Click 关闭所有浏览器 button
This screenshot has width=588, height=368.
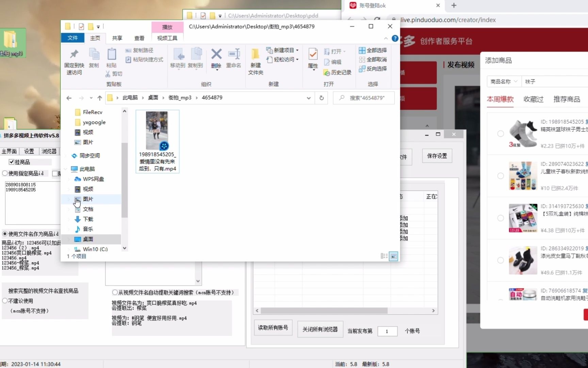[x=320, y=329]
